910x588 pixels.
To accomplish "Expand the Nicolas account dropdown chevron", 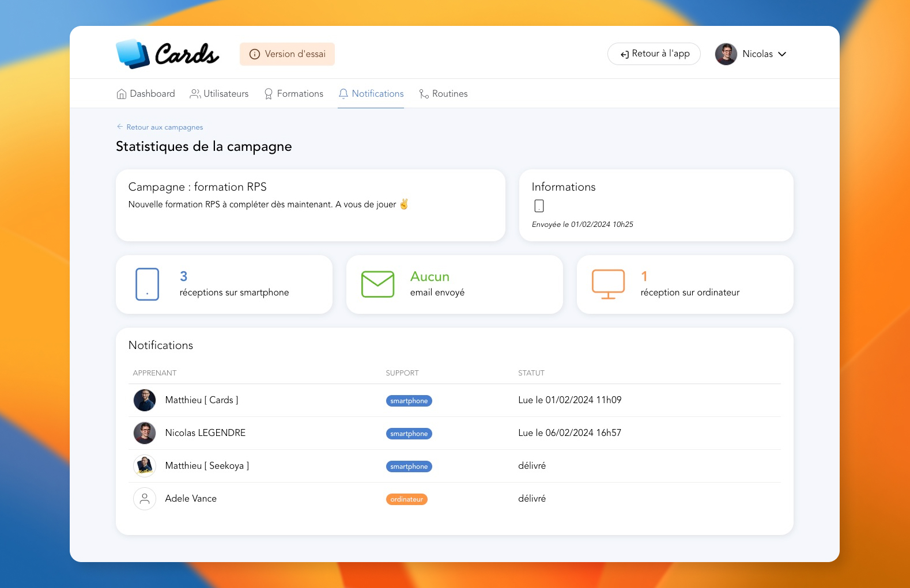I will click(x=782, y=54).
